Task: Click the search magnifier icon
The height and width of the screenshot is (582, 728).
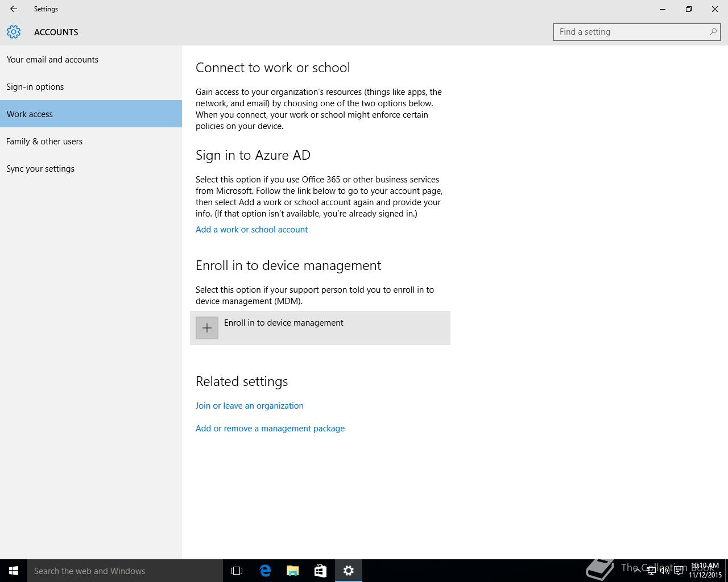Action: click(713, 32)
